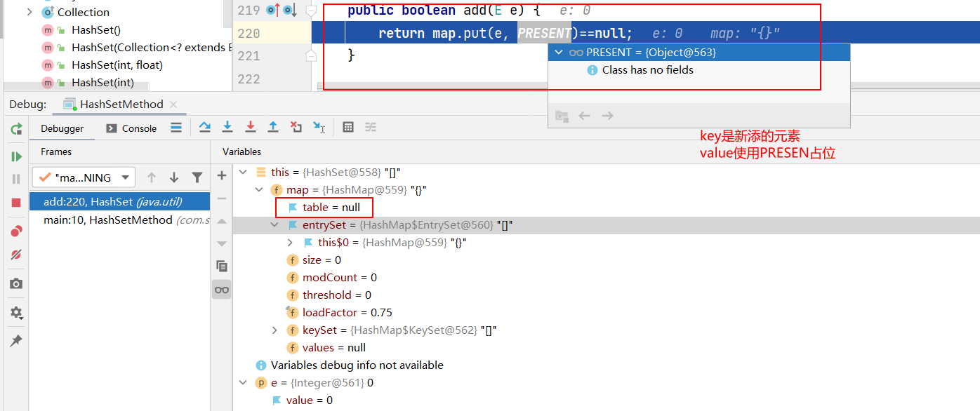Close the HashSetMethod debug tab

tap(173, 105)
